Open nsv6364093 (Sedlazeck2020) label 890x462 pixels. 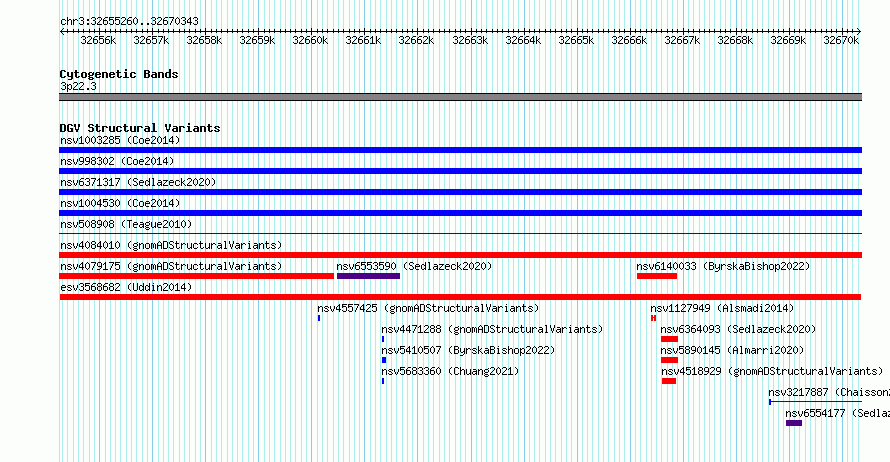[738, 329]
